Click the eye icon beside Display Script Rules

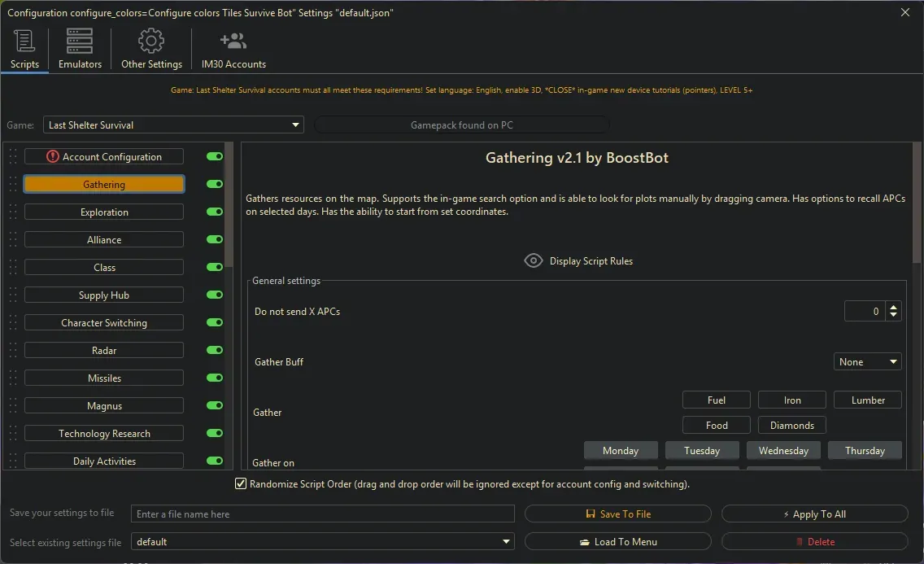pos(534,260)
